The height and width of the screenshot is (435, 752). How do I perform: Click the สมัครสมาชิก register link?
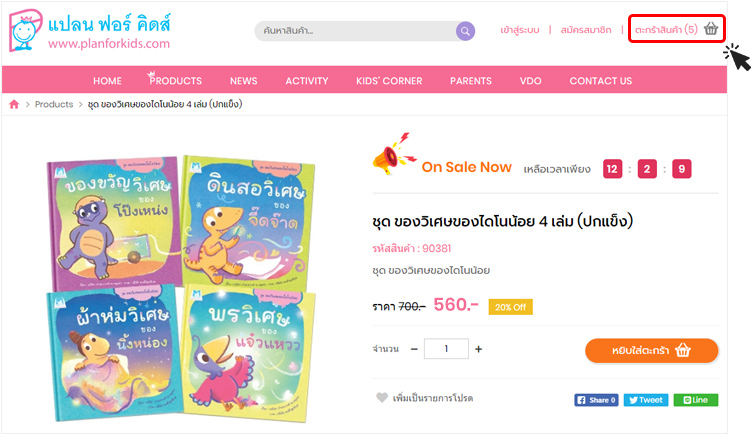(x=586, y=30)
